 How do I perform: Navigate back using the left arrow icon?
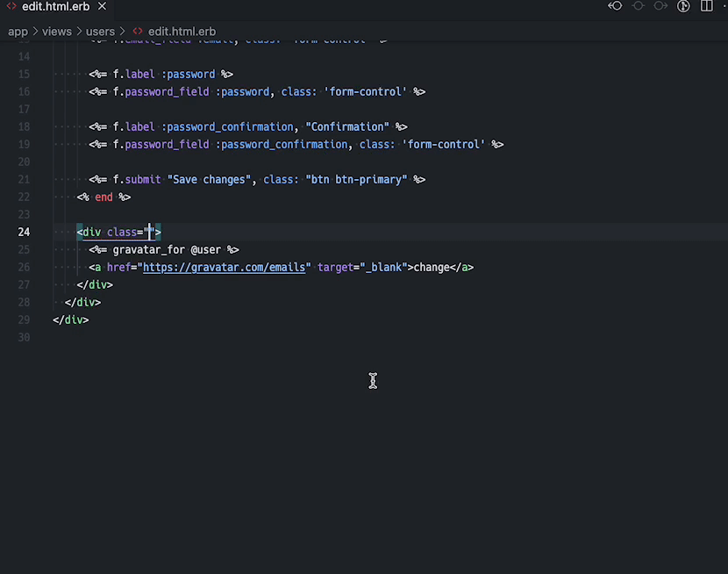[614, 6]
